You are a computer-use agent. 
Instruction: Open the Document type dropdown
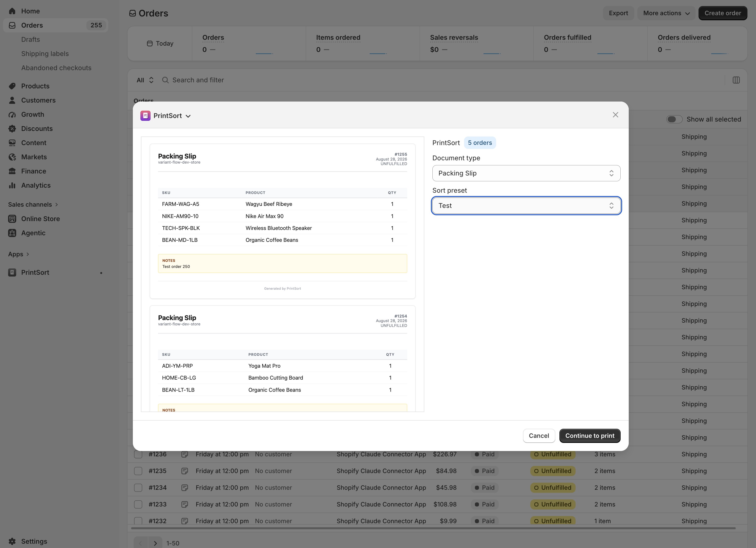pyautogui.click(x=526, y=173)
